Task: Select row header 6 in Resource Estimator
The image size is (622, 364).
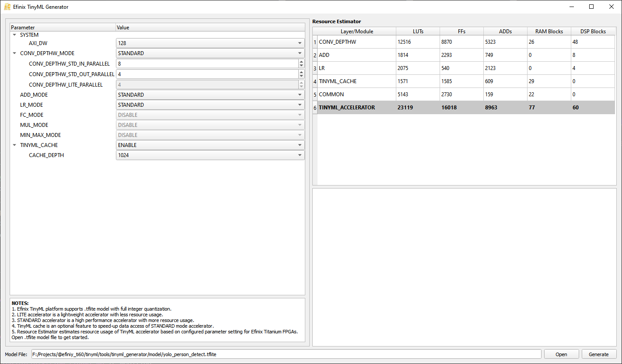Action: point(315,108)
